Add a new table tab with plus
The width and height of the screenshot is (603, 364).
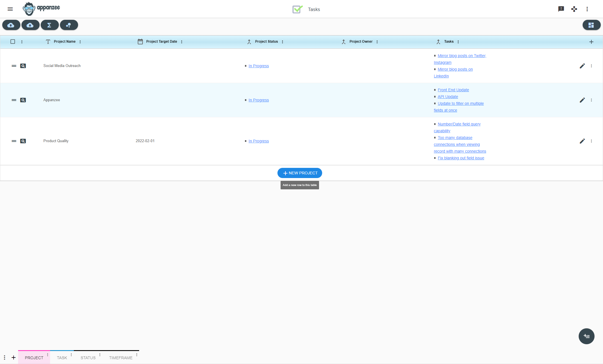(x=14, y=357)
